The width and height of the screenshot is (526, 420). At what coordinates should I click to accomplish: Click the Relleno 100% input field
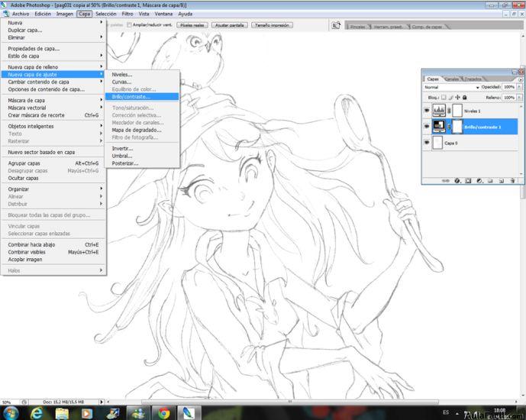[509, 97]
